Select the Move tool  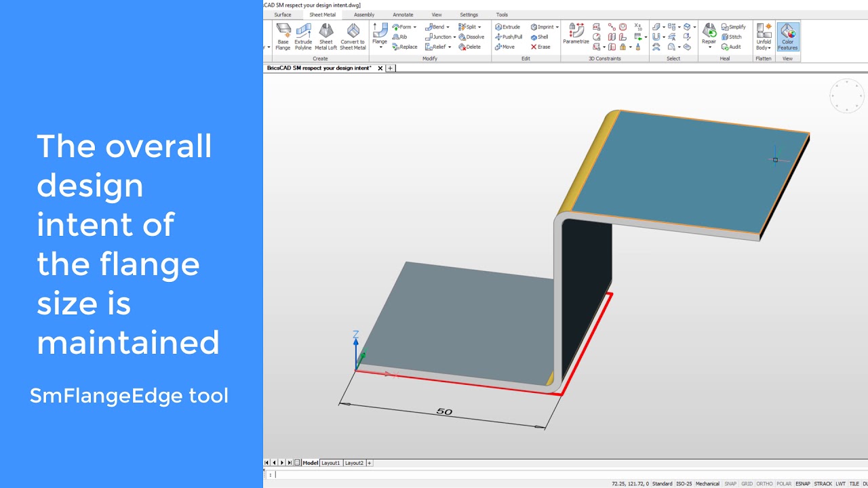pyautogui.click(x=505, y=47)
